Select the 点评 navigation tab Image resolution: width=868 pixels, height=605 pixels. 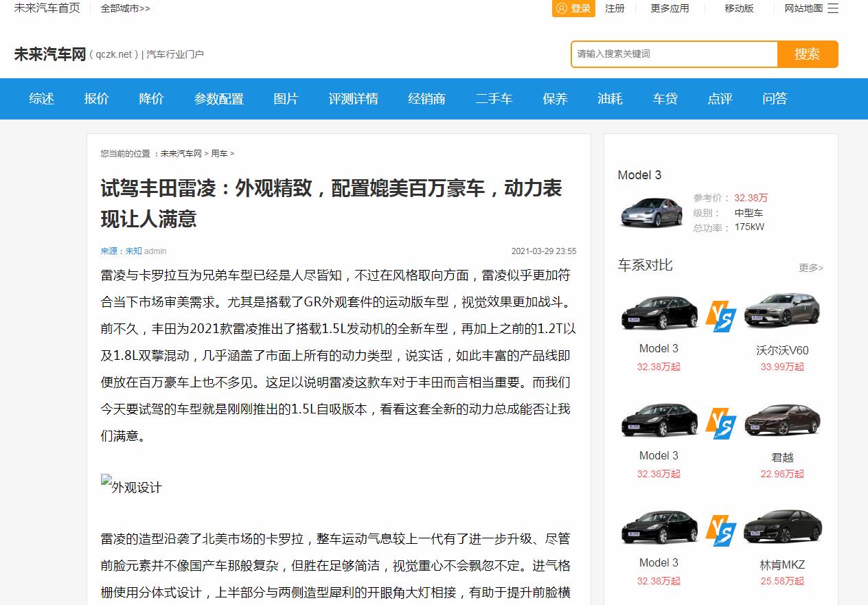click(720, 99)
